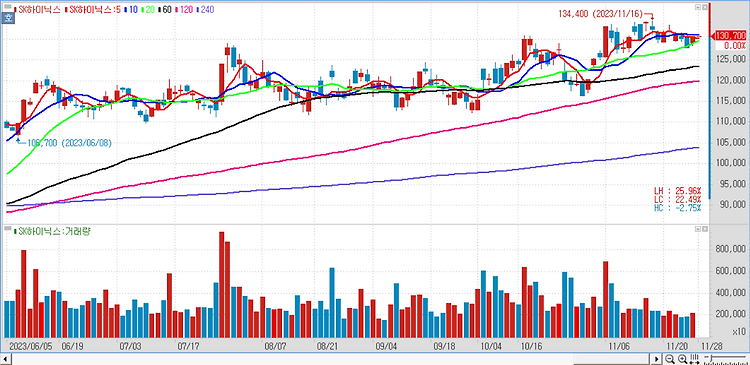The width and height of the screenshot is (750, 365).
Task: Click the x10 volume multiplier label
Action: pyautogui.click(x=739, y=332)
